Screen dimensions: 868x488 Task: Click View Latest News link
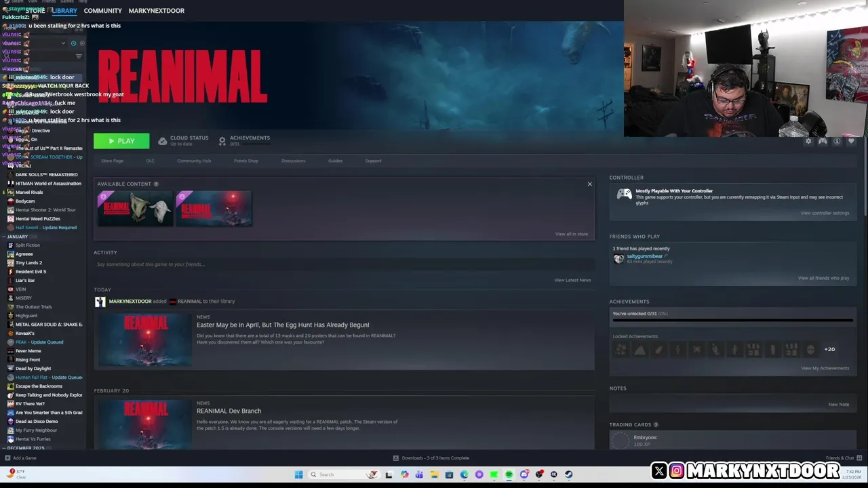tap(572, 281)
